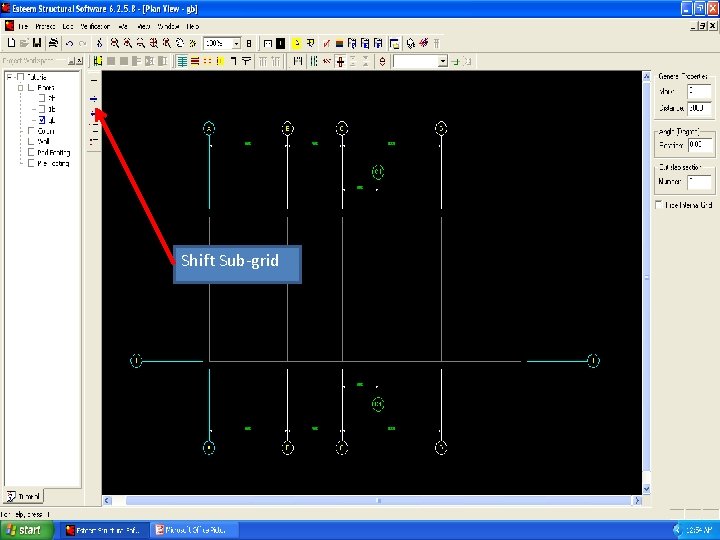Click the black filled square toolbar icon
This screenshot has width=720, height=540.
[x=280, y=44]
